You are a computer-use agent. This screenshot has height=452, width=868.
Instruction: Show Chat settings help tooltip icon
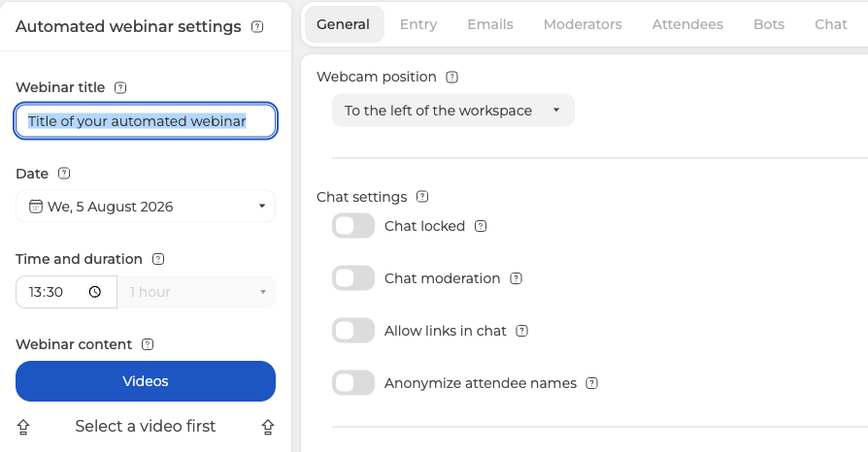click(422, 196)
